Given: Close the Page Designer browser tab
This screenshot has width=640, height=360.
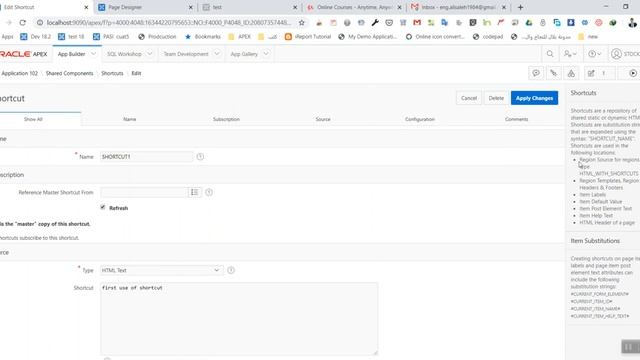Looking at the screenshot, I should point(191,7).
